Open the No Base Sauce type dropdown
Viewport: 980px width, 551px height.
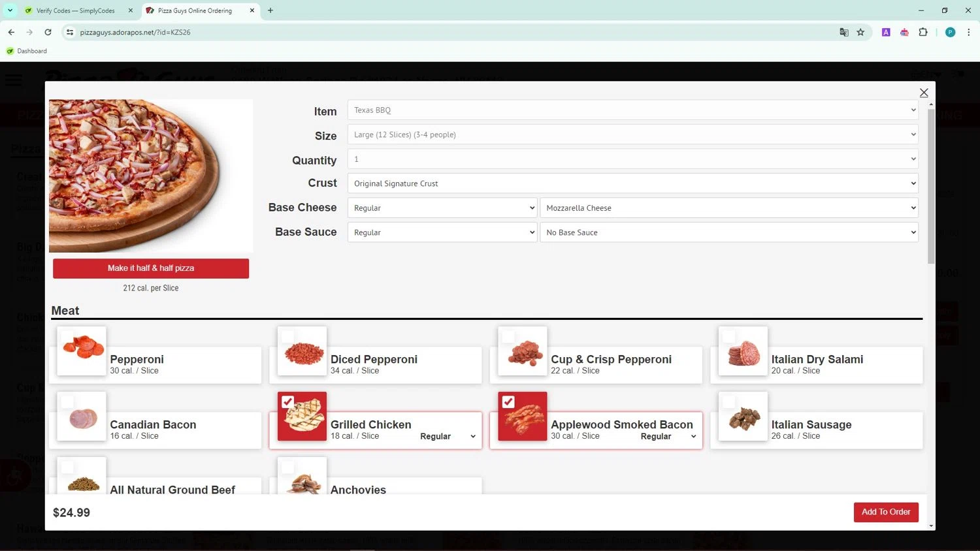(729, 232)
